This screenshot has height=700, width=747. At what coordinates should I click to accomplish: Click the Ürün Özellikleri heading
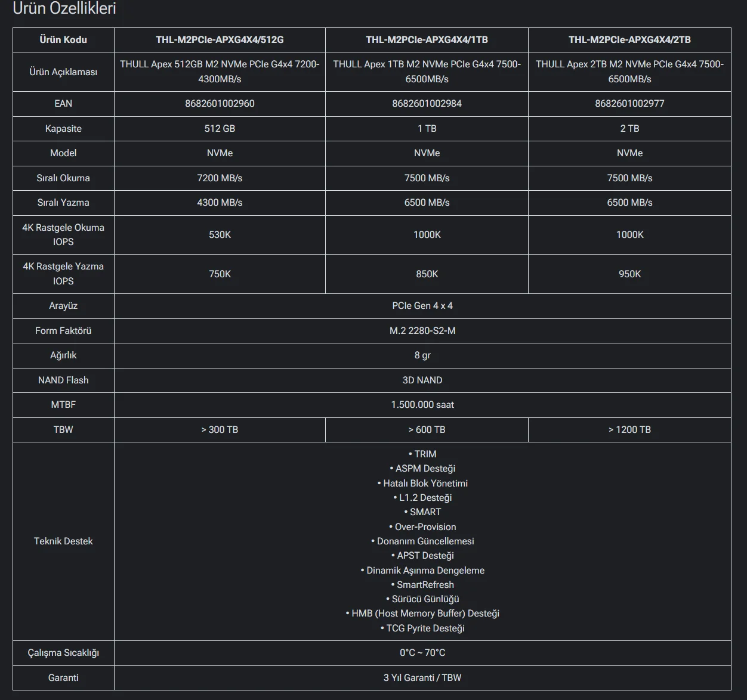coord(64,8)
